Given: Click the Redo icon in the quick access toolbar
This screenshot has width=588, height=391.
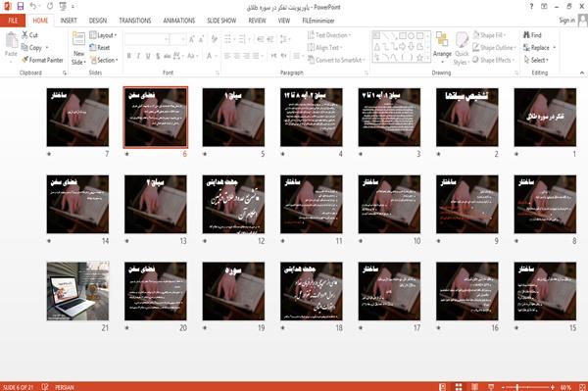Looking at the screenshot, I should [x=50, y=7].
